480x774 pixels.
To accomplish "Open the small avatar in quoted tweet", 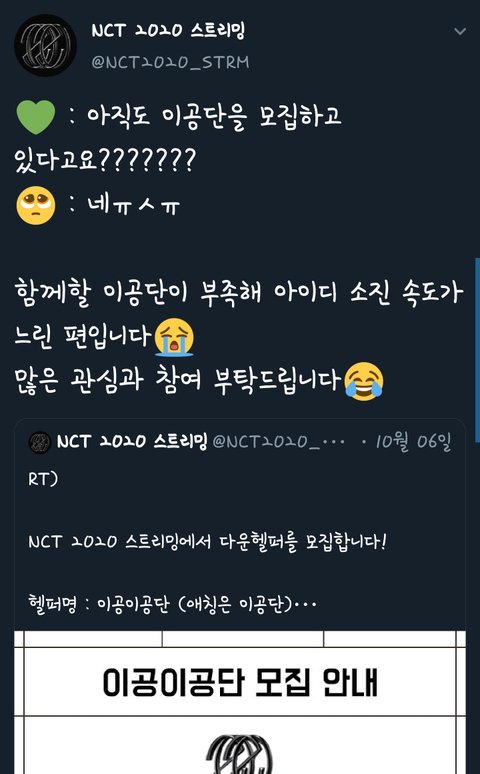I will coord(40,442).
